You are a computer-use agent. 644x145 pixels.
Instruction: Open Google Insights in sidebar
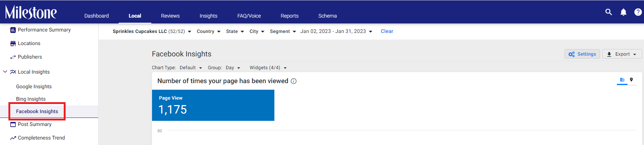(34, 86)
